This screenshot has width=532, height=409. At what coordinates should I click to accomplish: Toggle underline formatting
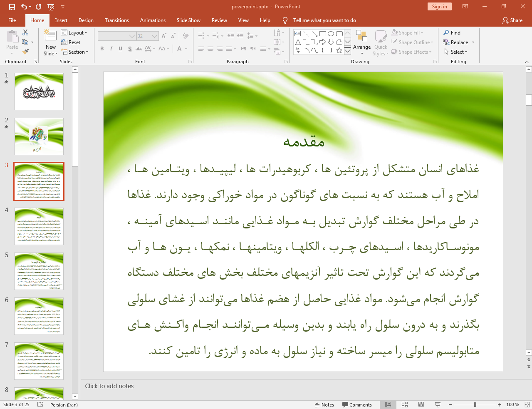[x=120, y=49]
